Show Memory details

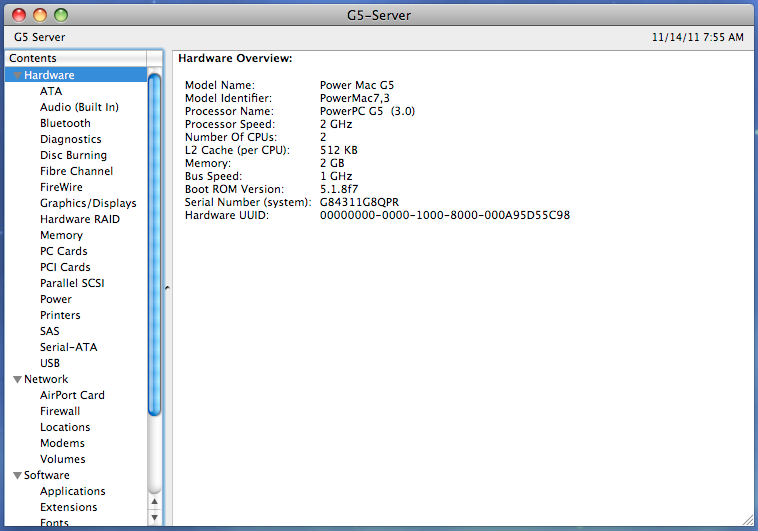pos(61,235)
